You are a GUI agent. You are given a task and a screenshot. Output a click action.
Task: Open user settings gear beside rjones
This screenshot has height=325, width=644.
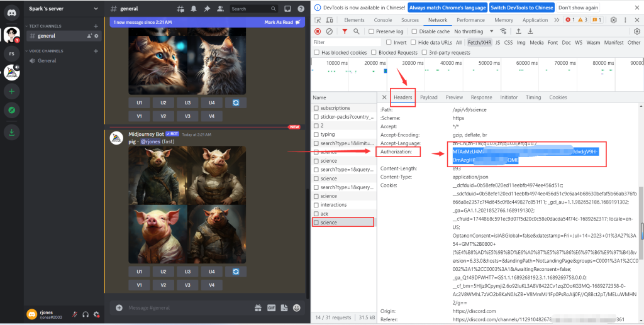click(x=97, y=314)
